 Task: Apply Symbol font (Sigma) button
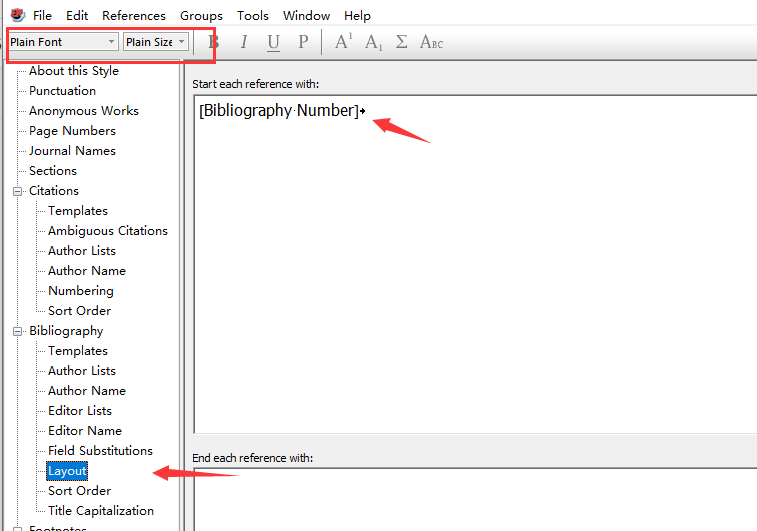pos(401,42)
